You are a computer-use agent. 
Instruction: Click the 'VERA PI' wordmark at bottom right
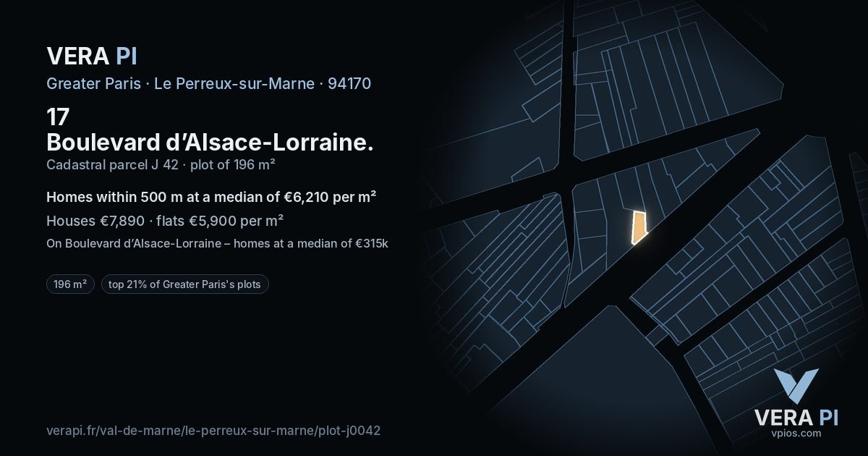[796, 417]
